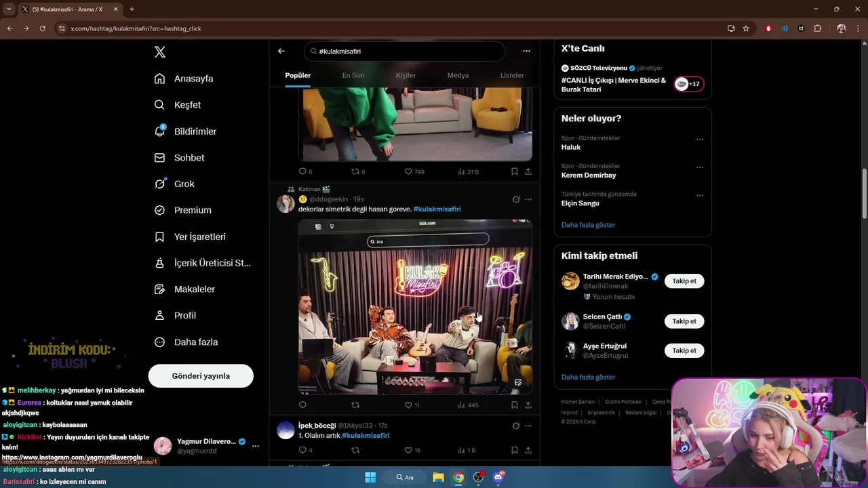Like ddogaekin post with 11 likes
Screen dimensions: 868x488
412,405
